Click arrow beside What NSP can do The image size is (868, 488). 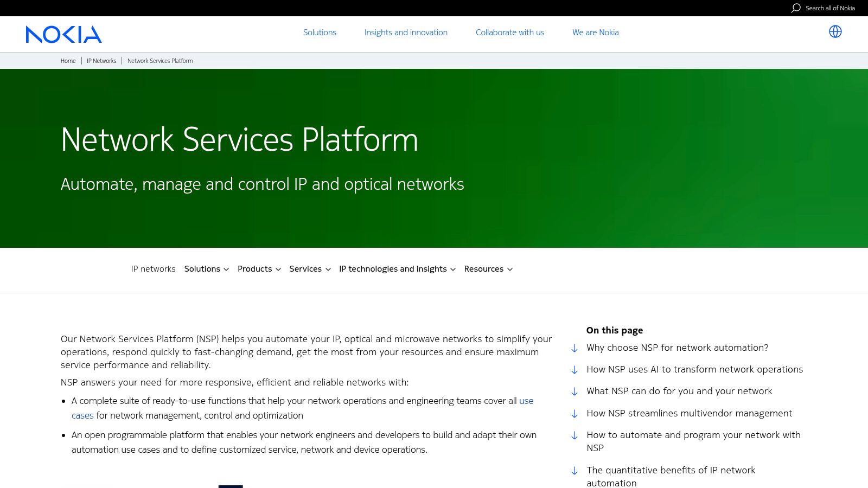(575, 391)
